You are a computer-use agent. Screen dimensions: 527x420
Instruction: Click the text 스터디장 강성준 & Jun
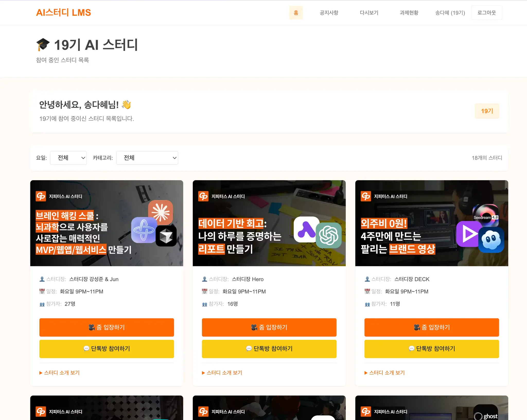[94, 279]
